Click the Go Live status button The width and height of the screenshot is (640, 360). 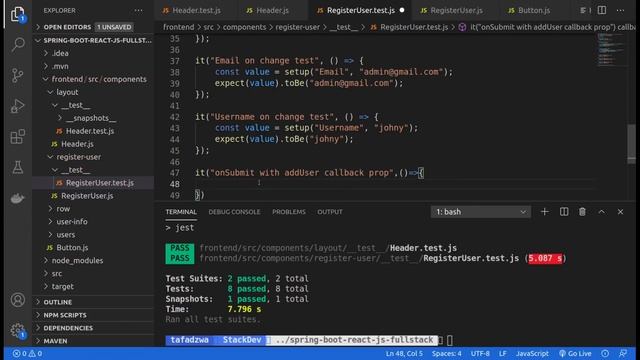(x=576, y=353)
